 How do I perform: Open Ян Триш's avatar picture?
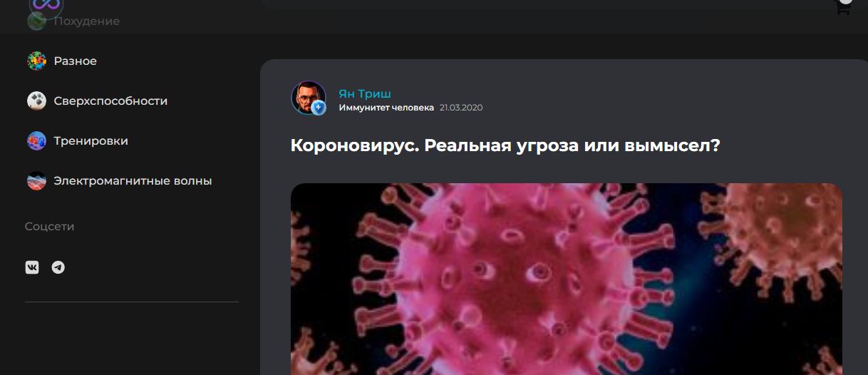pyautogui.click(x=309, y=98)
